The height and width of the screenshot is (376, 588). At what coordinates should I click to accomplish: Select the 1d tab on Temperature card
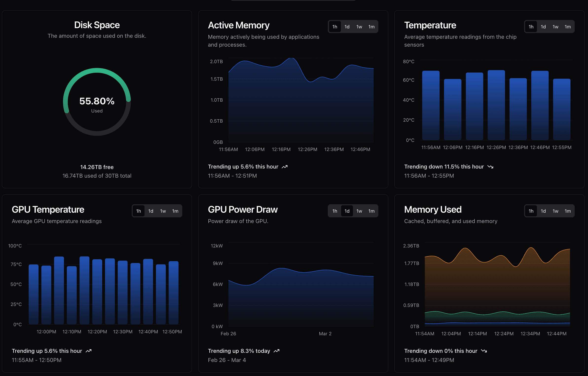[x=543, y=26]
